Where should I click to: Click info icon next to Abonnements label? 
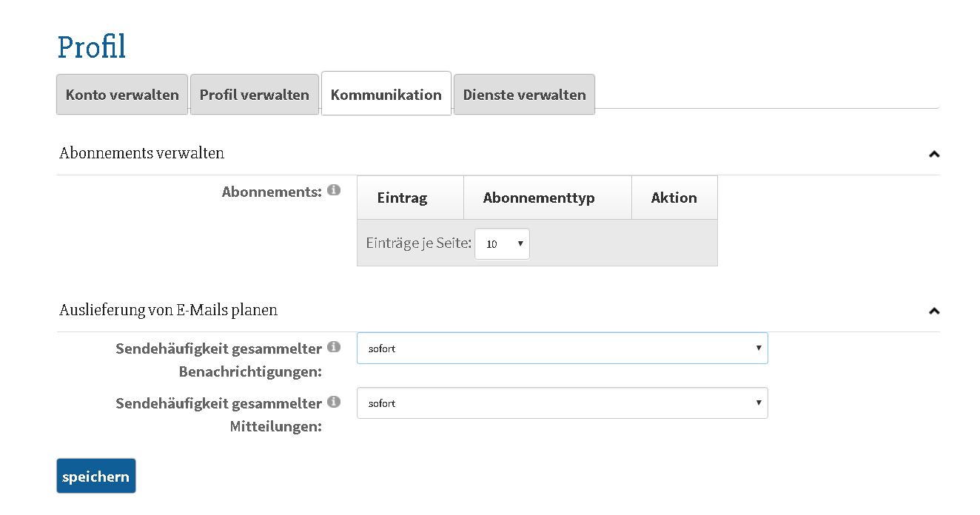[x=334, y=190]
